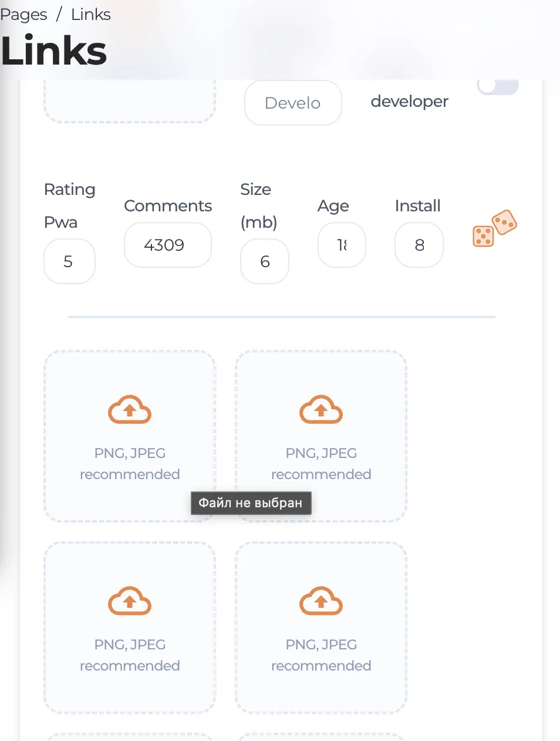Click the "Файл не выбран" tooltip
Screen dimensions: 560x741
251,503
